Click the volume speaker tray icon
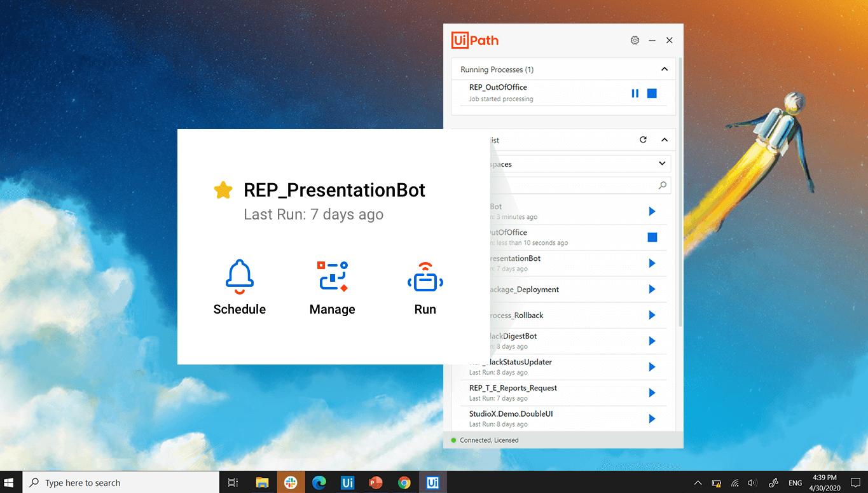868x493 pixels. click(x=753, y=483)
